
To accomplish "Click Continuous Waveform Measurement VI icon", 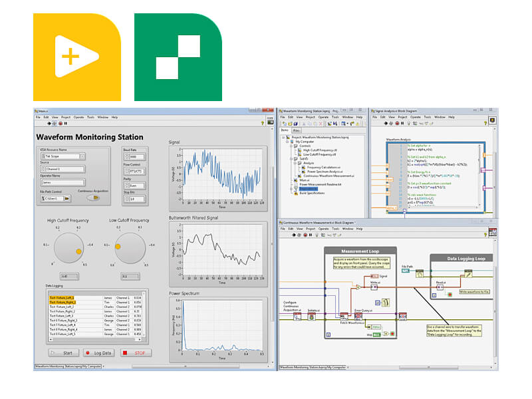I will [493, 232].
